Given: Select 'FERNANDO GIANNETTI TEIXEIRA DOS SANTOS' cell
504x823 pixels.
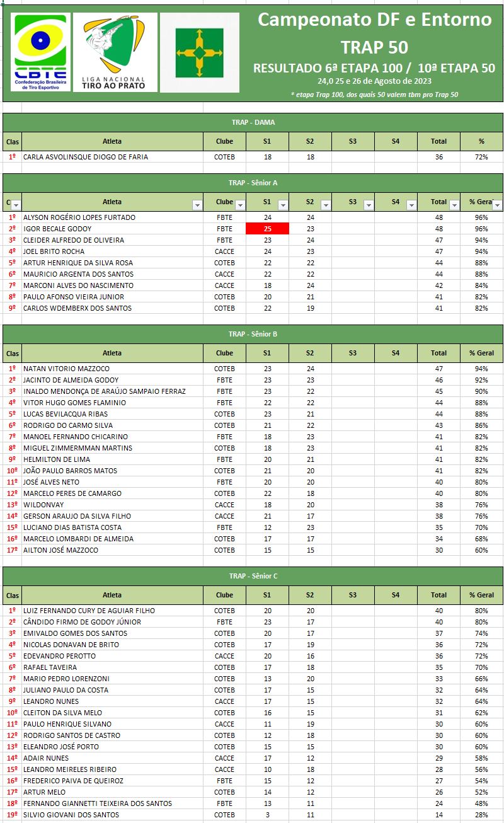Looking at the screenshot, I should pyautogui.click(x=112, y=803).
